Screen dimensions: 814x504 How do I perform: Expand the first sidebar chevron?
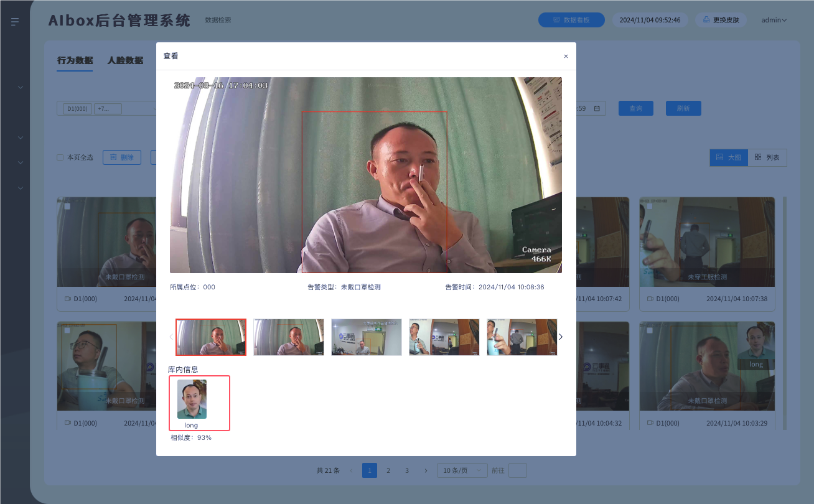pyautogui.click(x=21, y=87)
